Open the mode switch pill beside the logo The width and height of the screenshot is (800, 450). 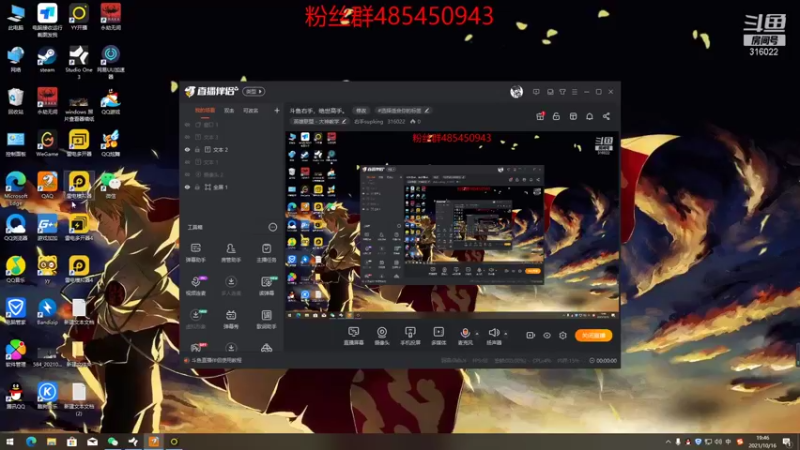254,91
